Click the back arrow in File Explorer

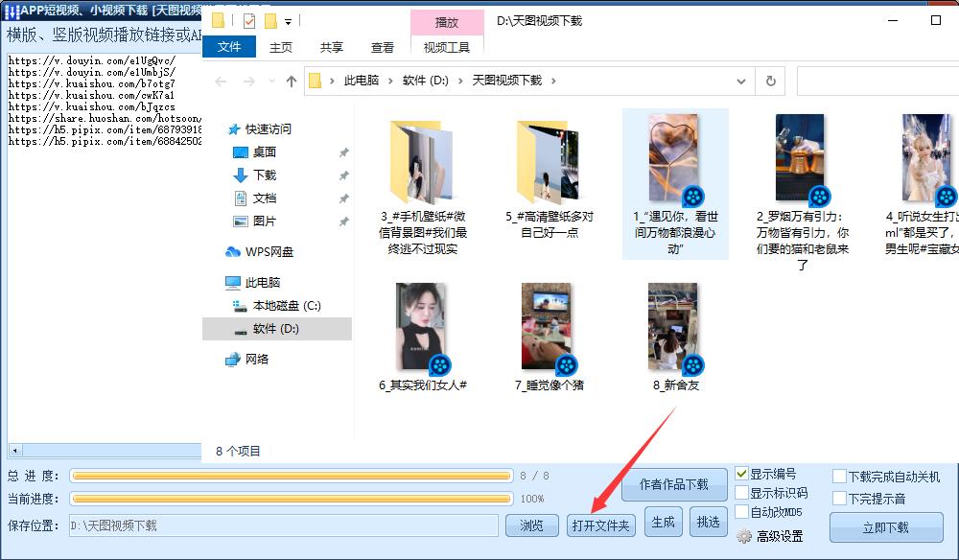[220, 82]
